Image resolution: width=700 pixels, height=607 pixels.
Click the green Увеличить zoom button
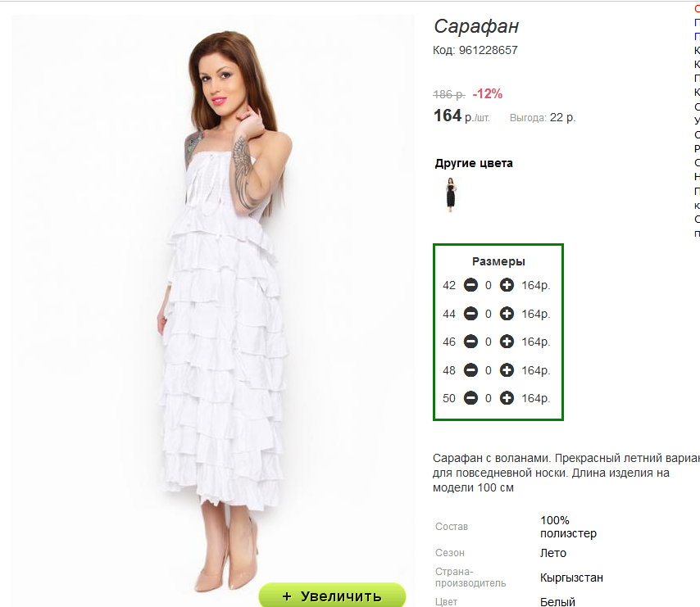click(332, 596)
